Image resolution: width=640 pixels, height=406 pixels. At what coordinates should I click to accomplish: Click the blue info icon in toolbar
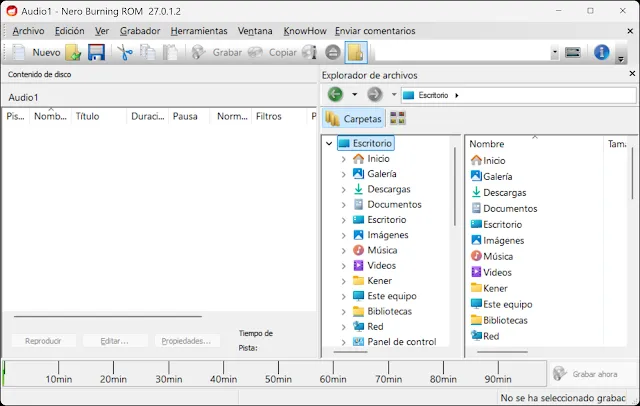coord(602,52)
